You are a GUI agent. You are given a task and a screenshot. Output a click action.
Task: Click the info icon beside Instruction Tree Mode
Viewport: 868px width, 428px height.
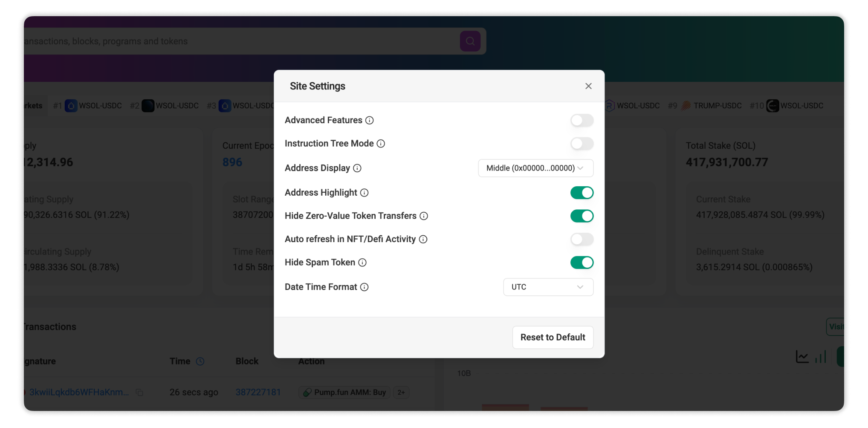381,144
